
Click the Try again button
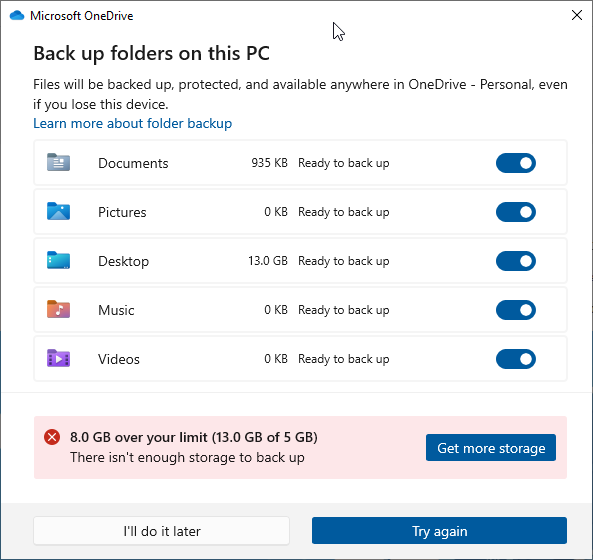tap(439, 531)
